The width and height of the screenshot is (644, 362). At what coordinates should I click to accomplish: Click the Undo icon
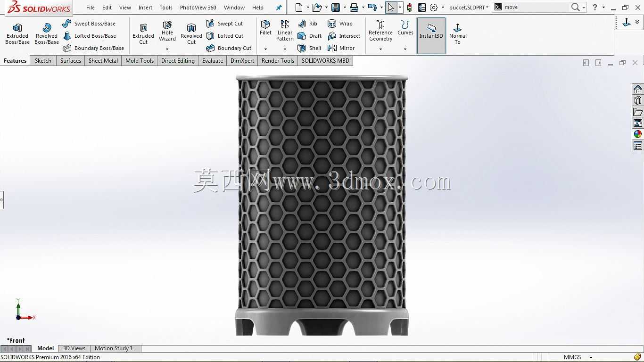[372, 8]
